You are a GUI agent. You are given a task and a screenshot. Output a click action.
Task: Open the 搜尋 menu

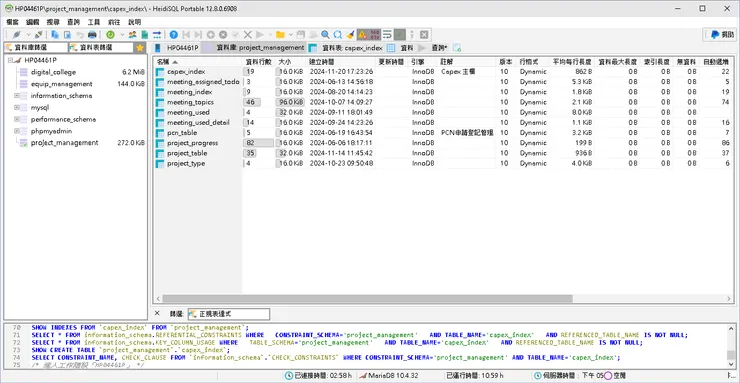click(53, 22)
